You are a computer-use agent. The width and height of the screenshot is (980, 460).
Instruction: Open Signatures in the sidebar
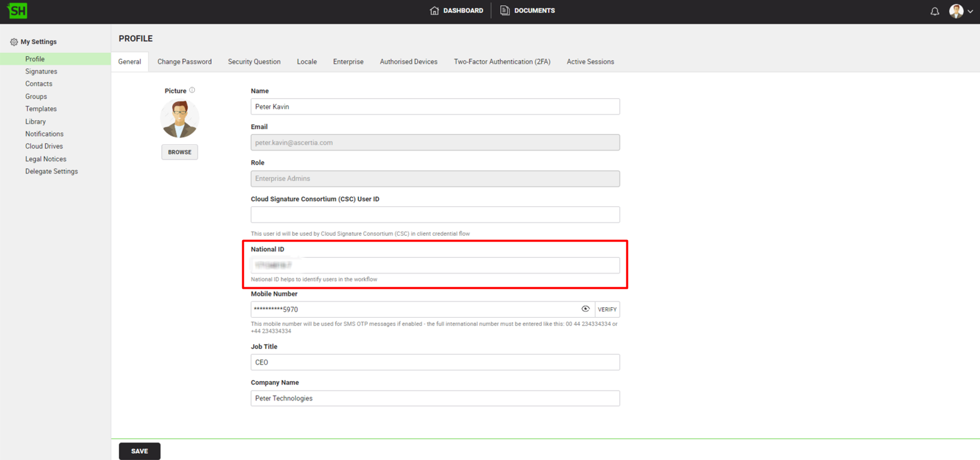pyautogui.click(x=41, y=71)
